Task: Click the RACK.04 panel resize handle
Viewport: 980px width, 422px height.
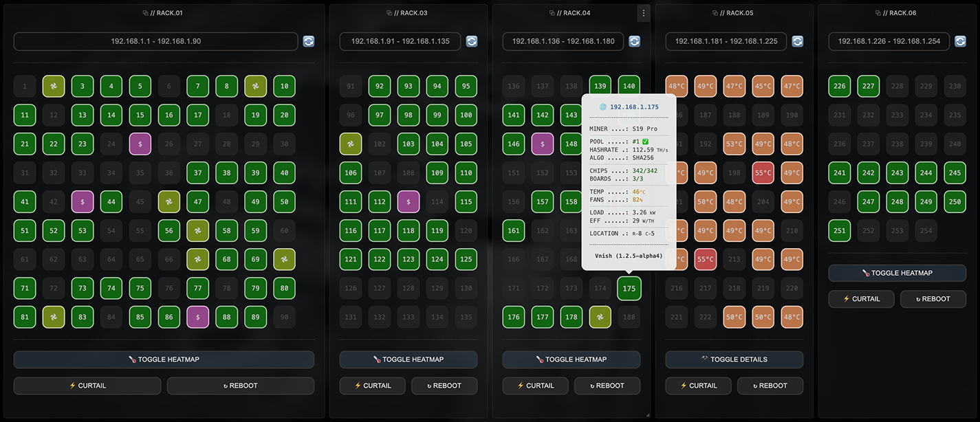Action: [646, 414]
